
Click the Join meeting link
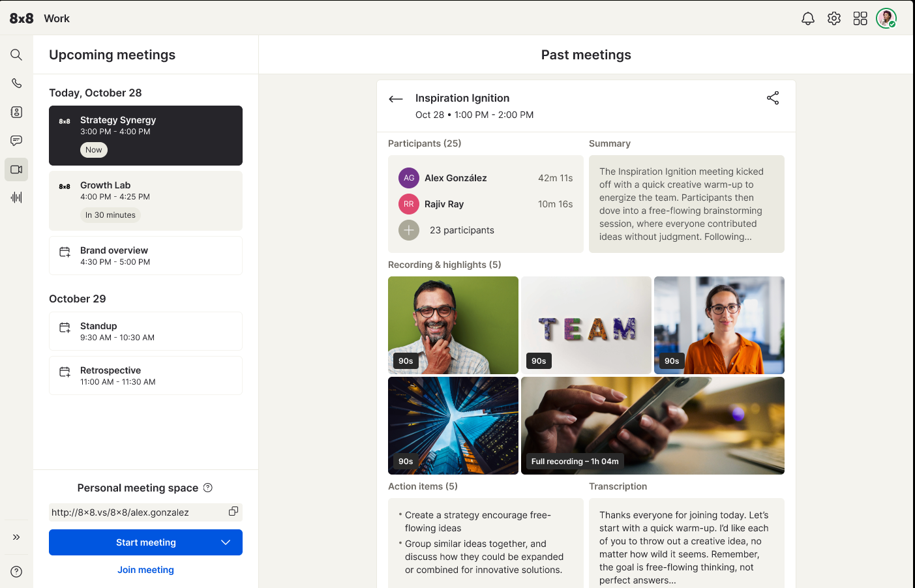pyautogui.click(x=145, y=570)
